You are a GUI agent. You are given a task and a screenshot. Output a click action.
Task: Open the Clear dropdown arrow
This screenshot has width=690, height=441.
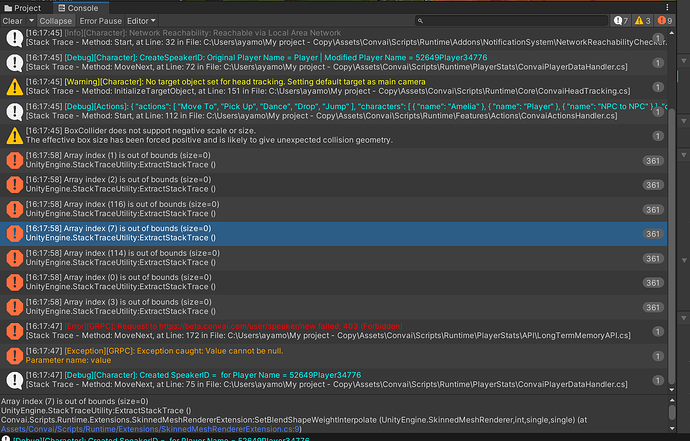point(31,20)
